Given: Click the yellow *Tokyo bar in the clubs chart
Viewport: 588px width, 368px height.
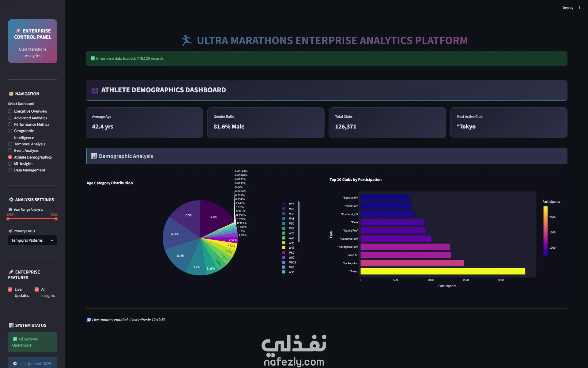Looking at the screenshot, I should coord(443,271).
